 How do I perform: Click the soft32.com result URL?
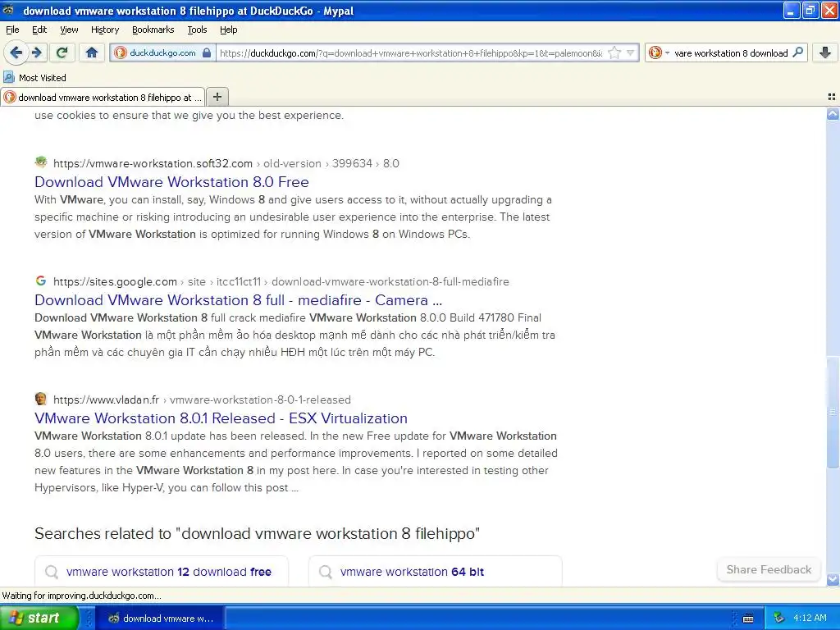[x=153, y=163]
